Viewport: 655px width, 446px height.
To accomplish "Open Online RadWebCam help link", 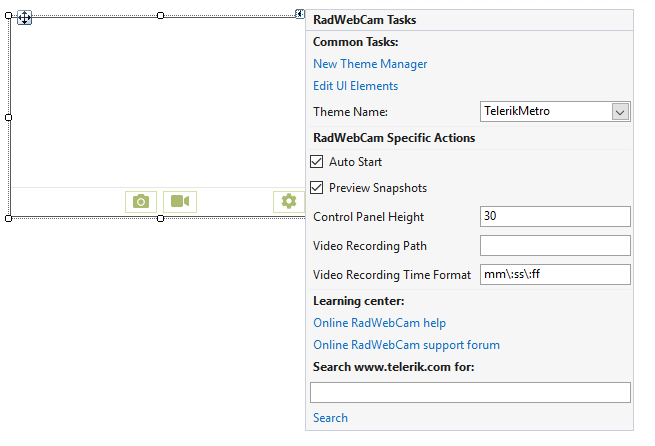I will [379, 323].
